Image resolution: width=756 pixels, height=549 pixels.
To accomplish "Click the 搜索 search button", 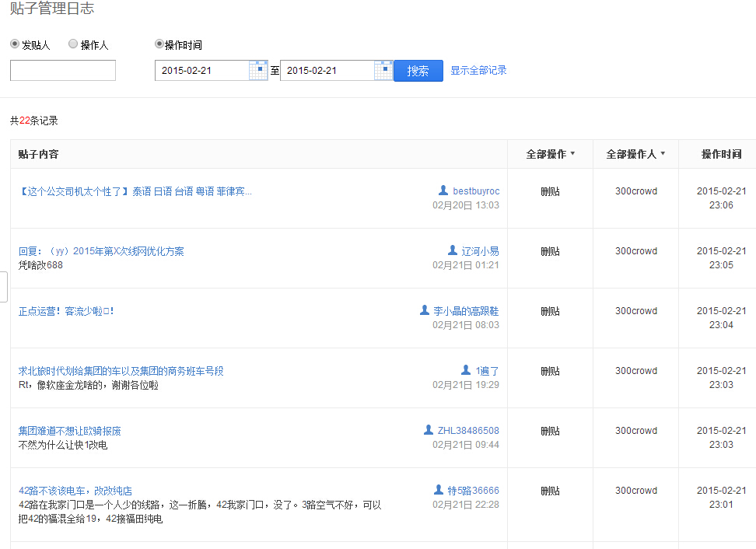I will [418, 71].
